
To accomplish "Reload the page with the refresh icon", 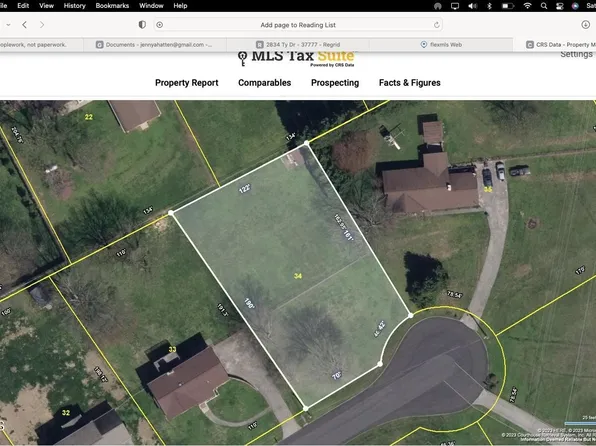I will [x=436, y=25].
